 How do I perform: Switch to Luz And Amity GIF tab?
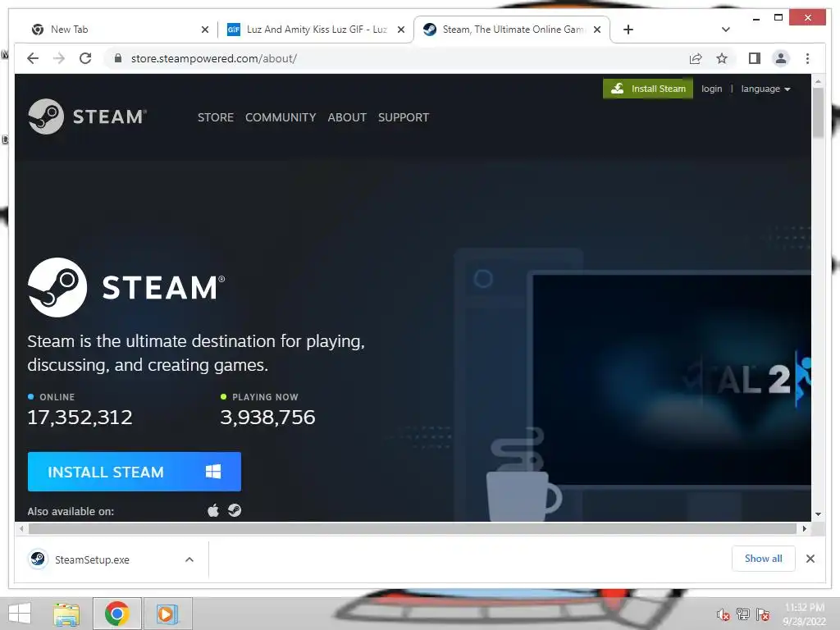tap(316, 30)
